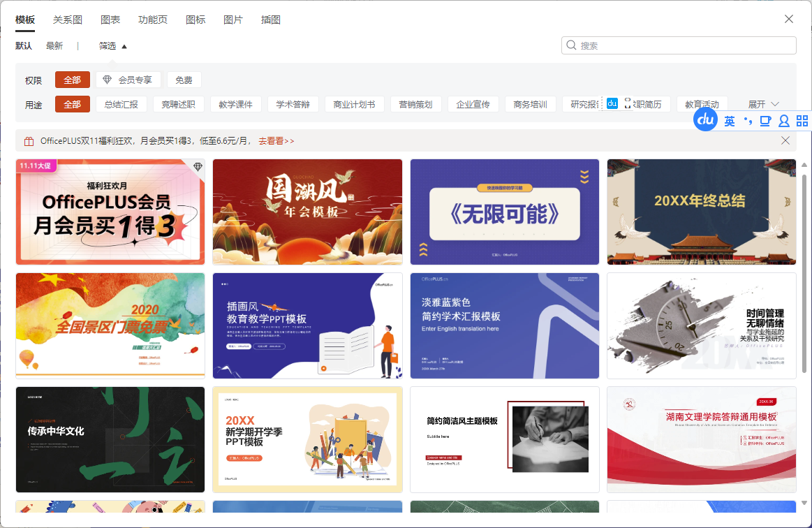Select 全部 in 用途 row

(73, 104)
